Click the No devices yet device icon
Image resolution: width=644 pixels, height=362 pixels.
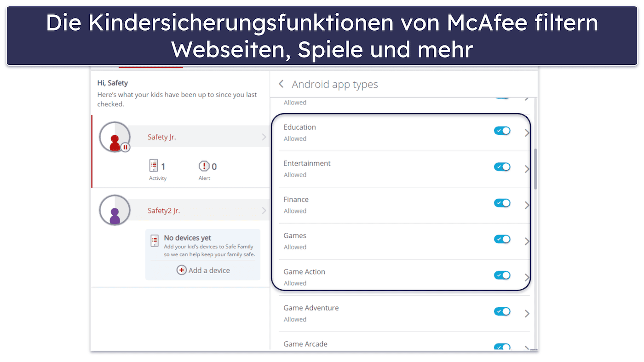tap(155, 240)
